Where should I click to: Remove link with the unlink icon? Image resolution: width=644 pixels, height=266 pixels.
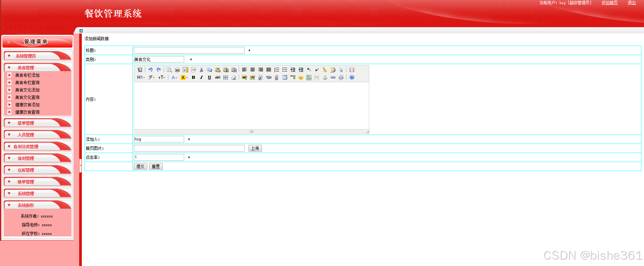(341, 77)
